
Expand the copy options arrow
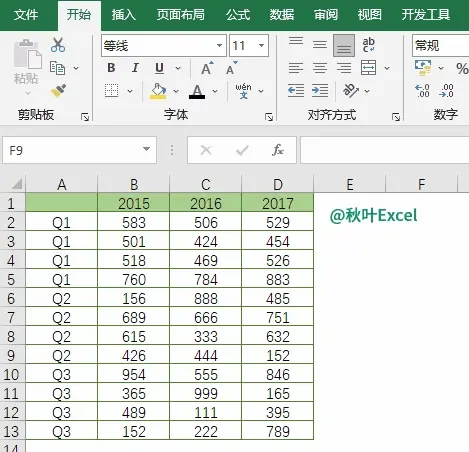pos(76,68)
